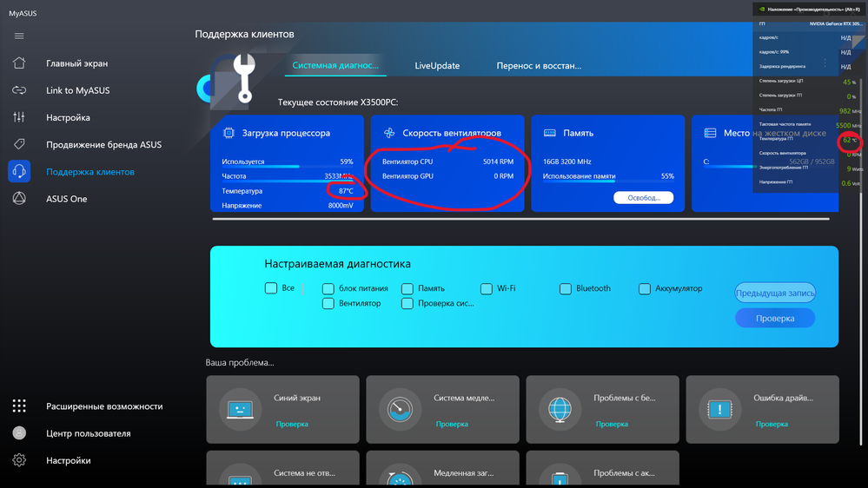Screen dimensions: 868x488
Task: Check the Все checkbox
Action: click(271, 288)
